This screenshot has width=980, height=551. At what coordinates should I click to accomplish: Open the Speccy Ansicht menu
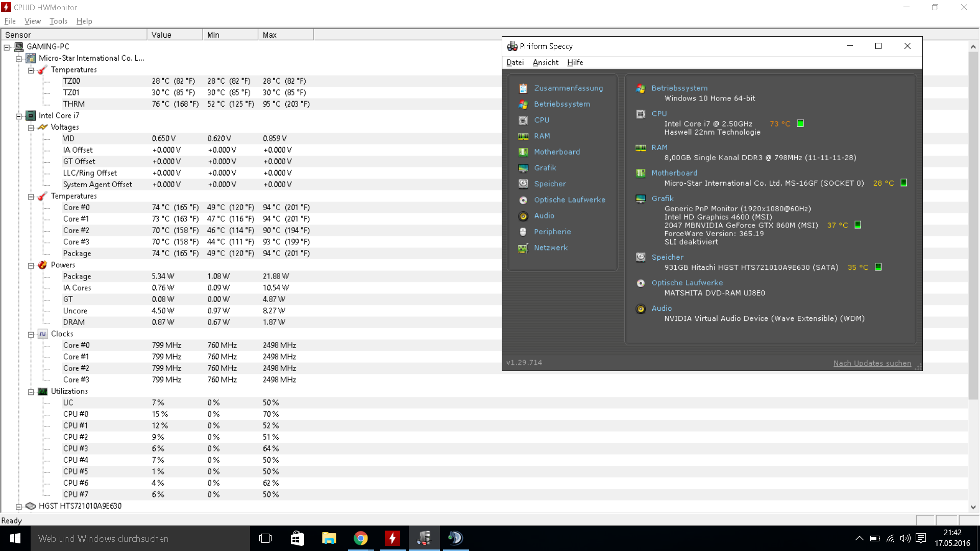click(x=545, y=62)
